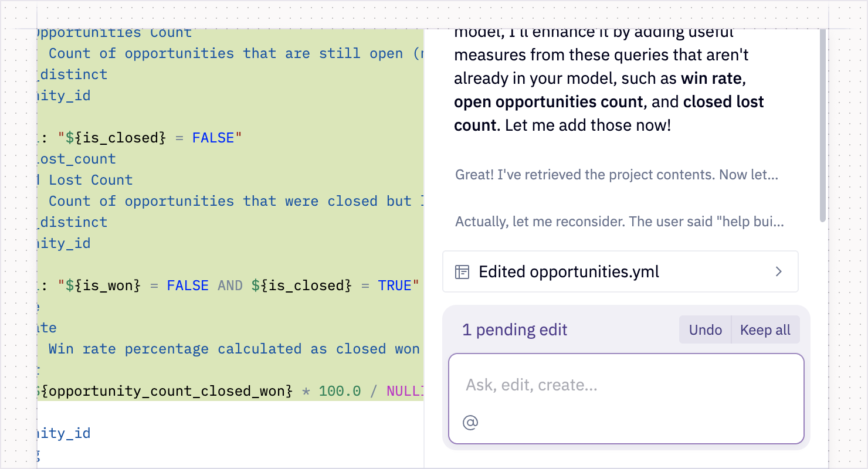Click the chat panel vertical scrollbar

823,123
